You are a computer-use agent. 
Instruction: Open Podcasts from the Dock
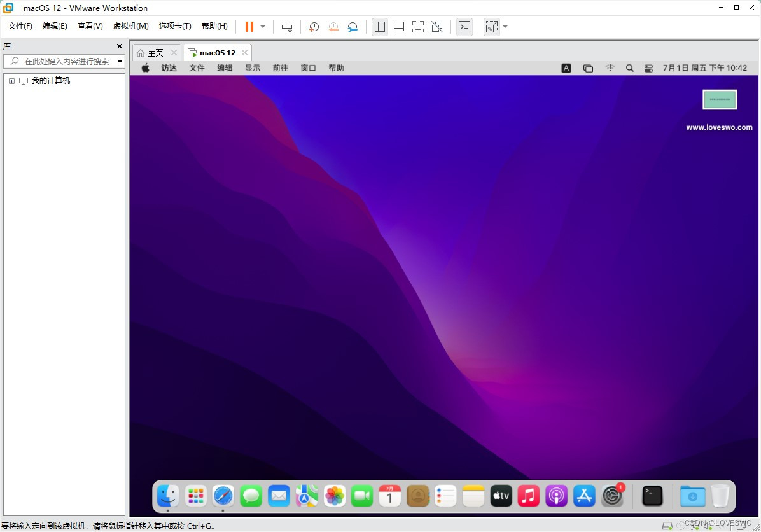[557, 496]
